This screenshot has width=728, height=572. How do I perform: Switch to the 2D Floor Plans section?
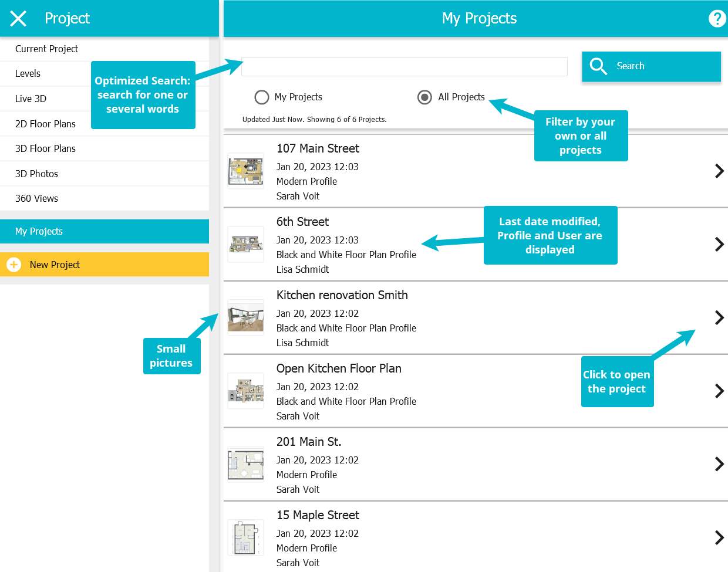(x=45, y=124)
